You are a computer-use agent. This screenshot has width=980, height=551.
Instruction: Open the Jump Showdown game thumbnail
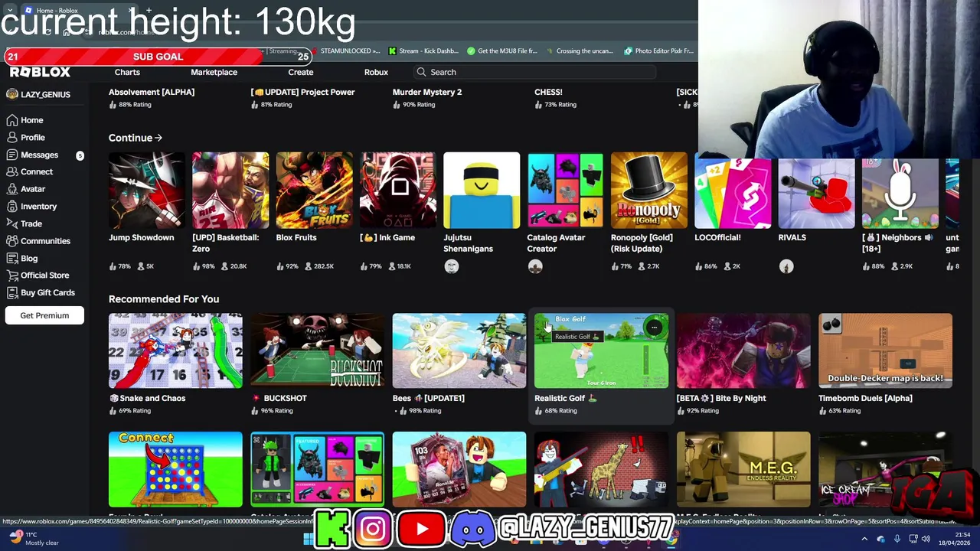(146, 191)
